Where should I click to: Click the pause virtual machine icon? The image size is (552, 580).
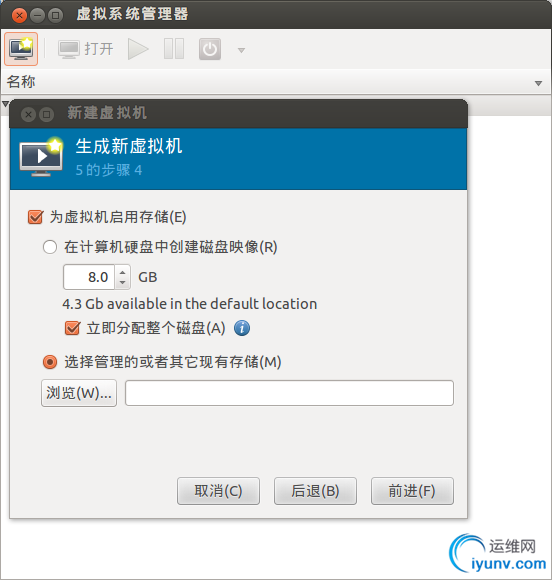174,49
